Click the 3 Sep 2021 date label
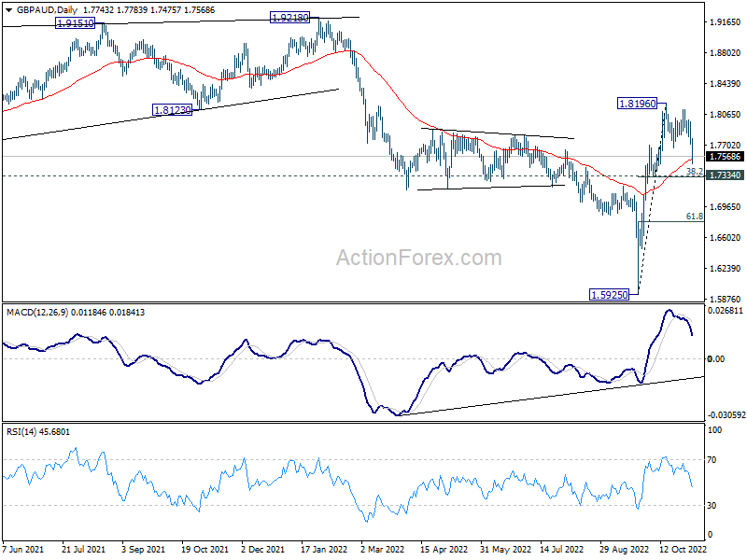Image resolution: width=747 pixels, height=560 pixels. (144, 549)
